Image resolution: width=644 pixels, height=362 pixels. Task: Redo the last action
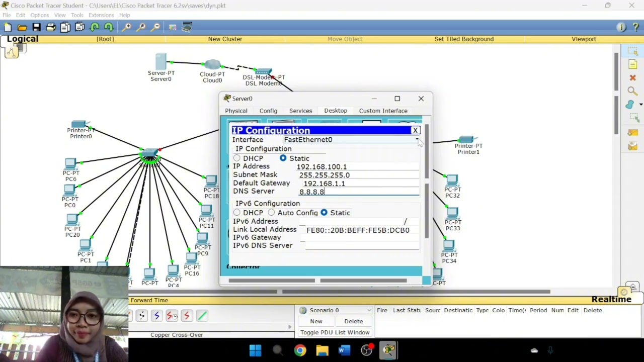[x=108, y=27]
